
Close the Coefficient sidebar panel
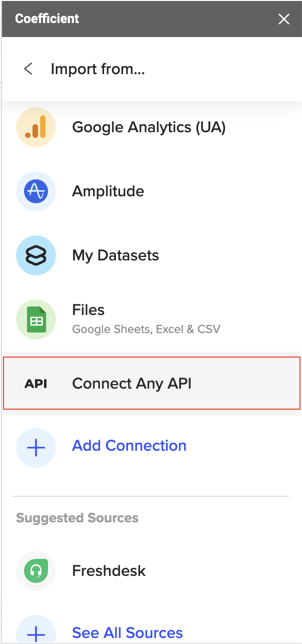tap(284, 19)
